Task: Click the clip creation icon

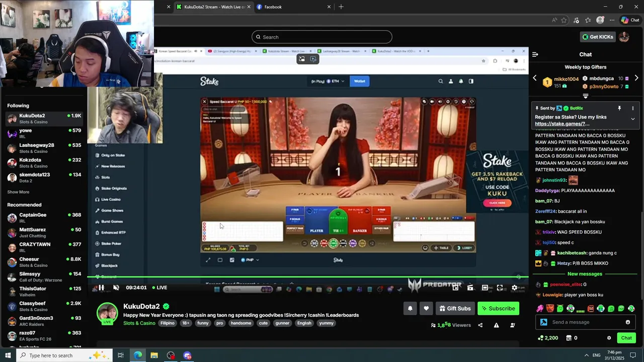Action: pos(470,288)
